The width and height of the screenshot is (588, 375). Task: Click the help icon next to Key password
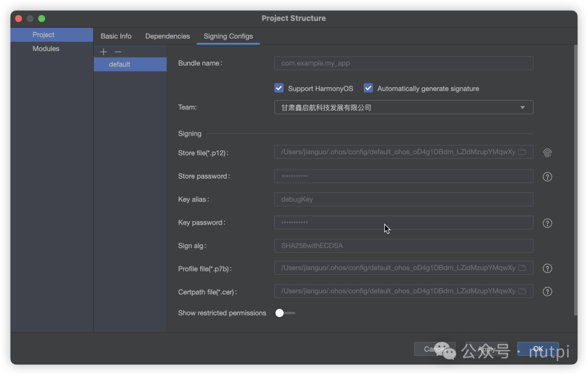(547, 222)
